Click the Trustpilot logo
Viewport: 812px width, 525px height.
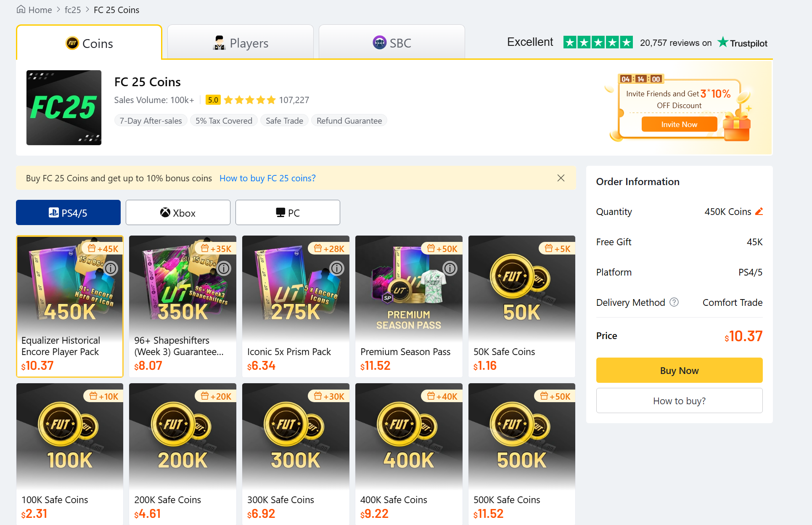click(742, 42)
